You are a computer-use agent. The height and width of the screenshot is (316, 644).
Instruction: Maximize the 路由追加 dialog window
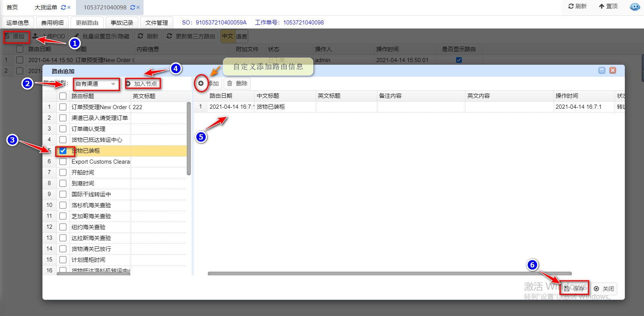pos(602,70)
